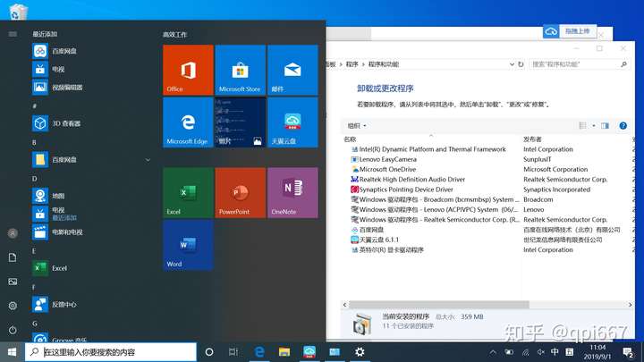This screenshot has height=362, width=644.
Task: Launch the OneNote tile
Action: (292, 192)
